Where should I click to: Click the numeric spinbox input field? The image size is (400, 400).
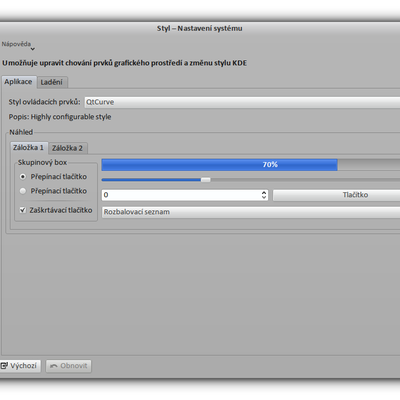181,195
